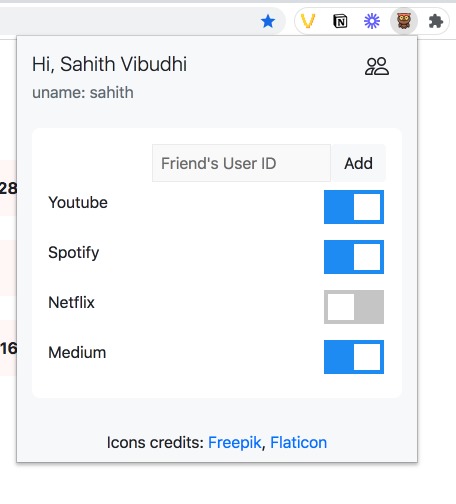Screen dimensions: 456x504
Task: Turn off the Spotify toggle
Action: point(354,257)
